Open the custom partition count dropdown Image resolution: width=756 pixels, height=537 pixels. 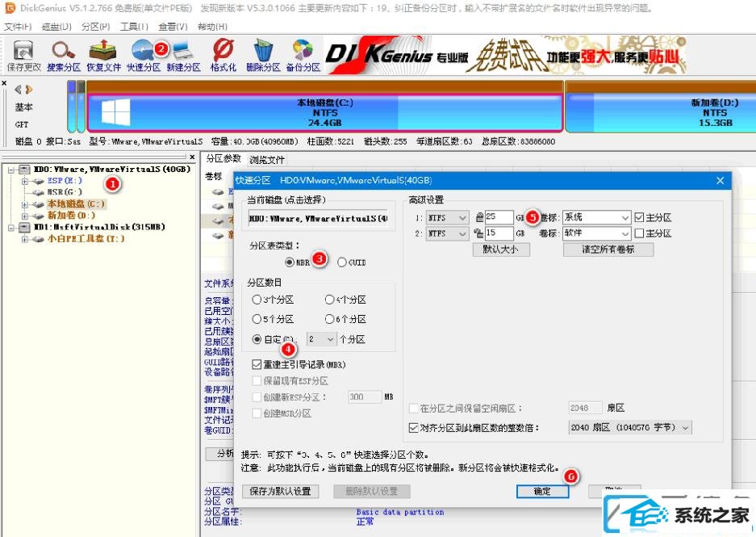pyautogui.click(x=320, y=340)
